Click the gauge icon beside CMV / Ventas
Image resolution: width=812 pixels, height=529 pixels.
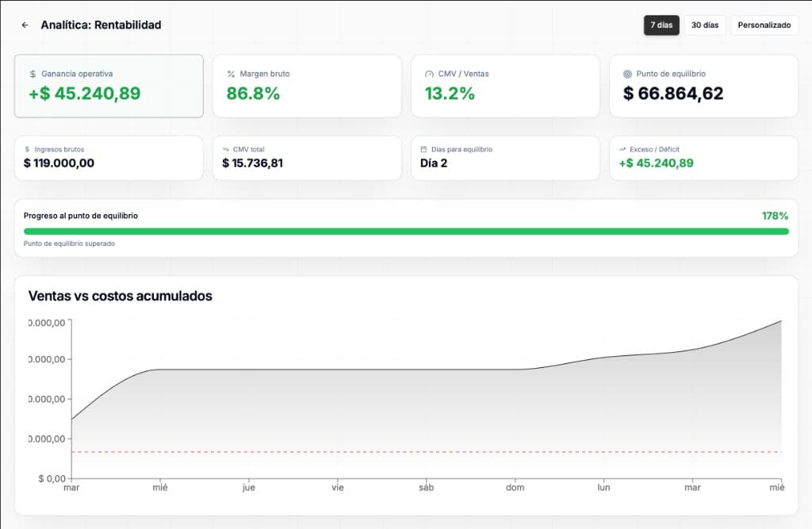429,74
